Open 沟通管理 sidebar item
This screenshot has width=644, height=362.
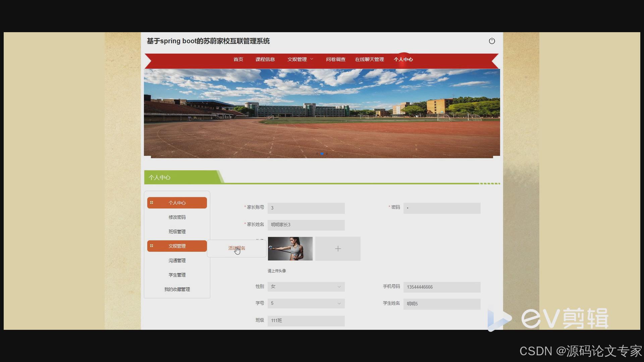pos(177,260)
